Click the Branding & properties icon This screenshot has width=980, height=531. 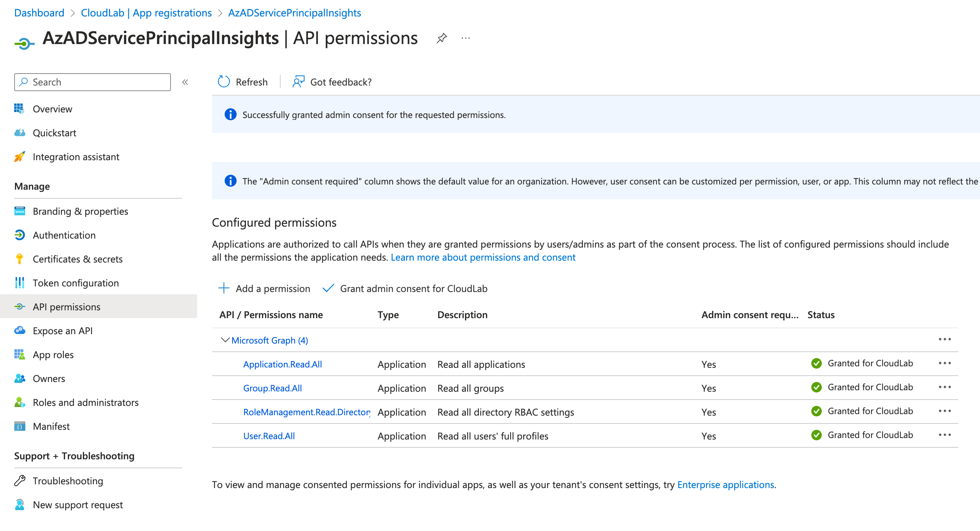[x=19, y=211]
